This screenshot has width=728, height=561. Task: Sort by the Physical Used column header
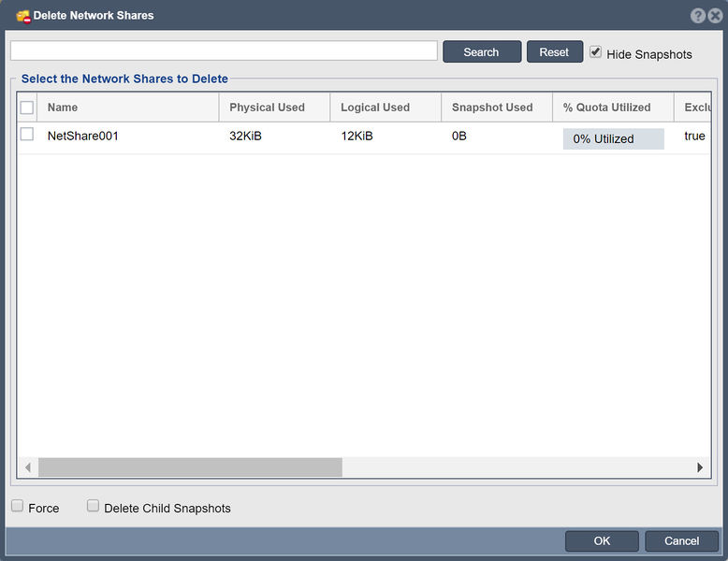coord(274,108)
